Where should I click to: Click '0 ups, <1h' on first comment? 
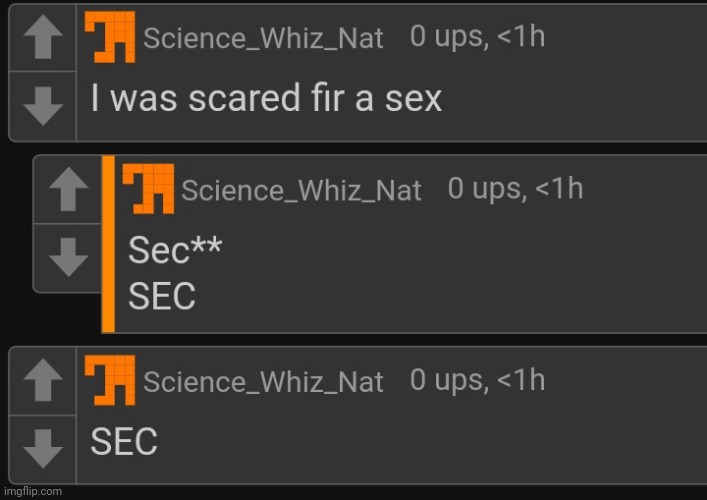(x=477, y=37)
